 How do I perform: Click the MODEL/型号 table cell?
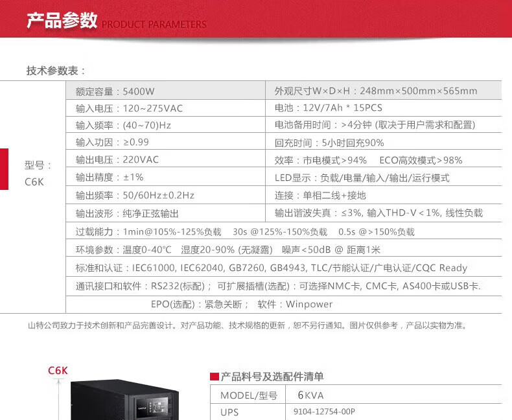(248, 395)
